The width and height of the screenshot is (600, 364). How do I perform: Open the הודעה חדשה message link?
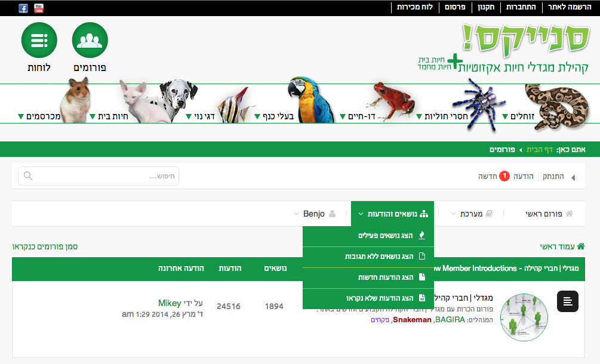[506, 176]
